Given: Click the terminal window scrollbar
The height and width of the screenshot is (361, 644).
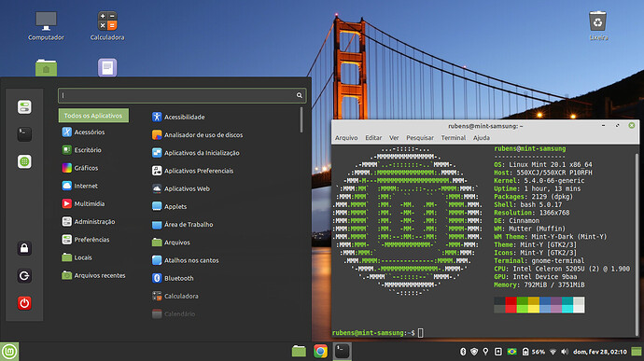Looking at the screenshot, I should (x=637, y=244).
